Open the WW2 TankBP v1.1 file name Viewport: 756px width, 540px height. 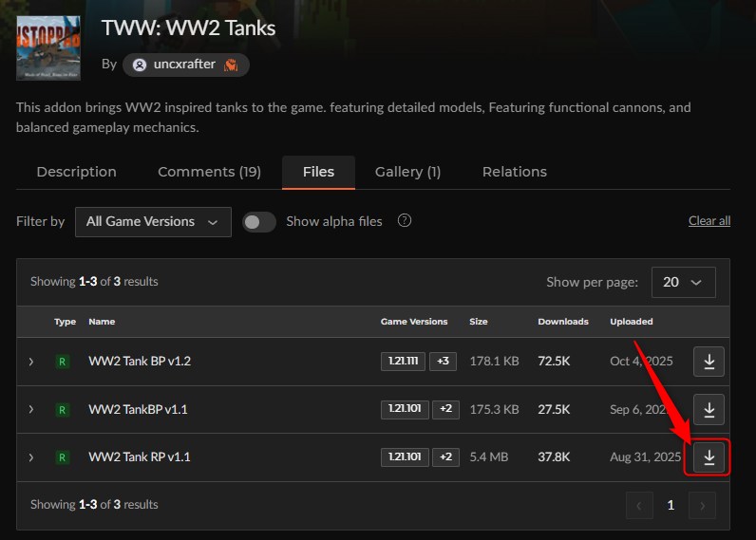pos(138,409)
